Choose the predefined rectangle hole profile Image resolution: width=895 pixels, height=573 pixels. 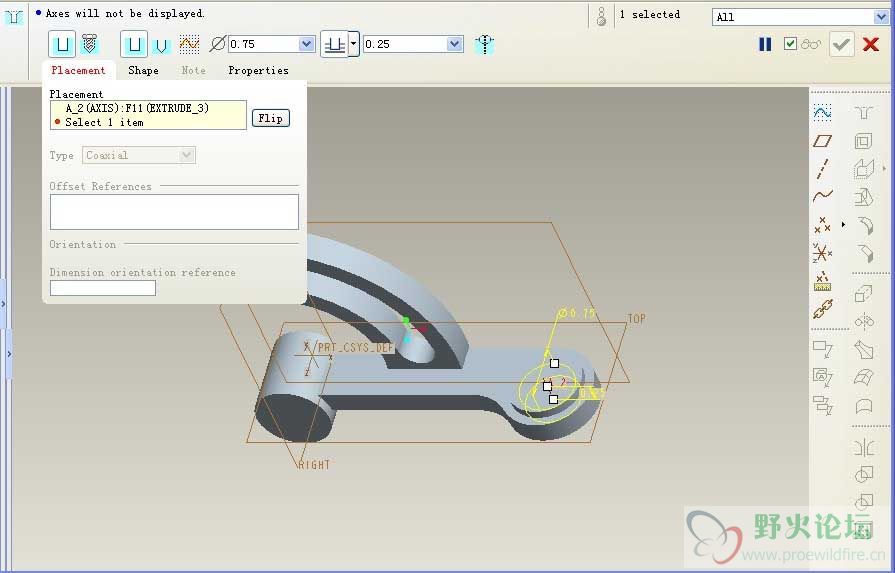point(134,44)
